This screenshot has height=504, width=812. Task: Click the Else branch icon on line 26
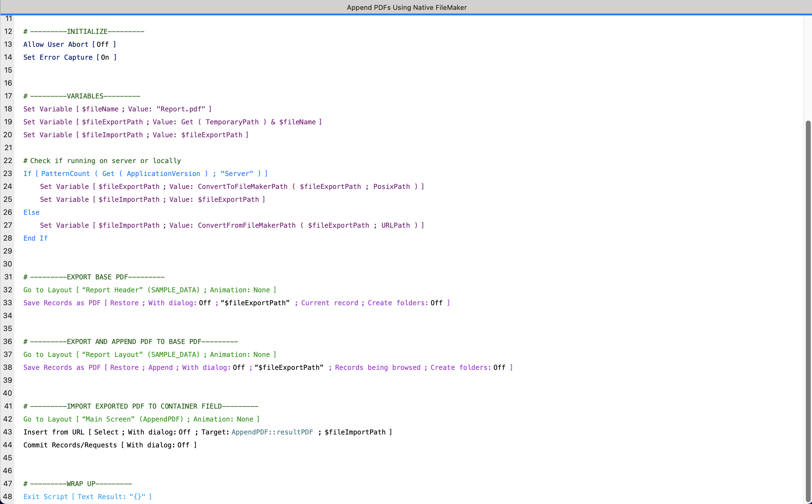point(31,212)
